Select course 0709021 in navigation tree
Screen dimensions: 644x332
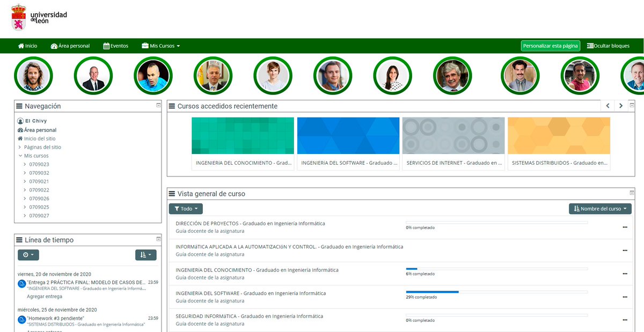point(39,181)
